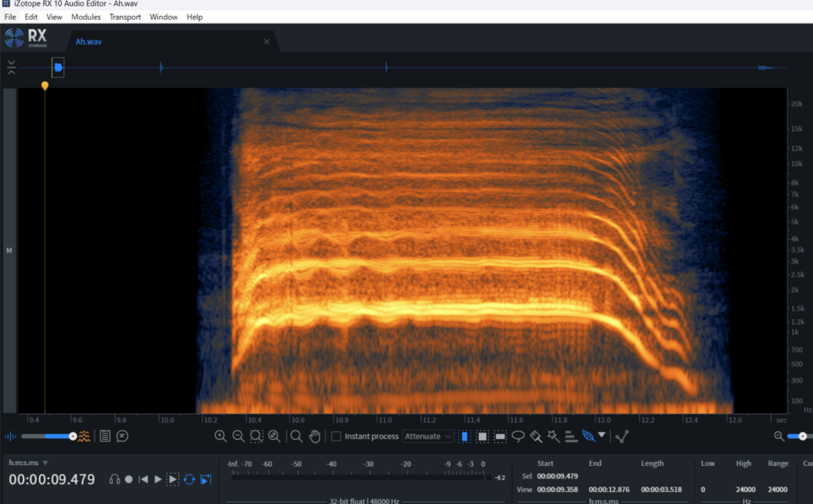Select the Magic Wand tool
This screenshot has width=813, height=504.
pos(553,436)
